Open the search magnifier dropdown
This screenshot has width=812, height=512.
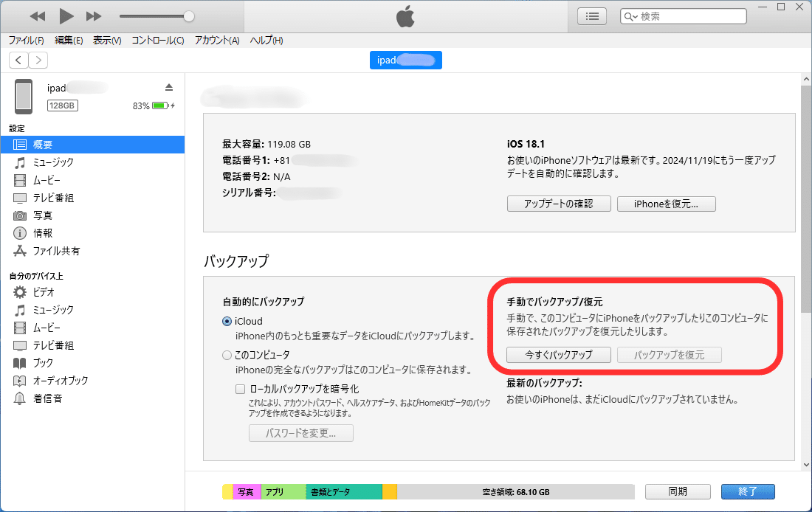[630, 16]
